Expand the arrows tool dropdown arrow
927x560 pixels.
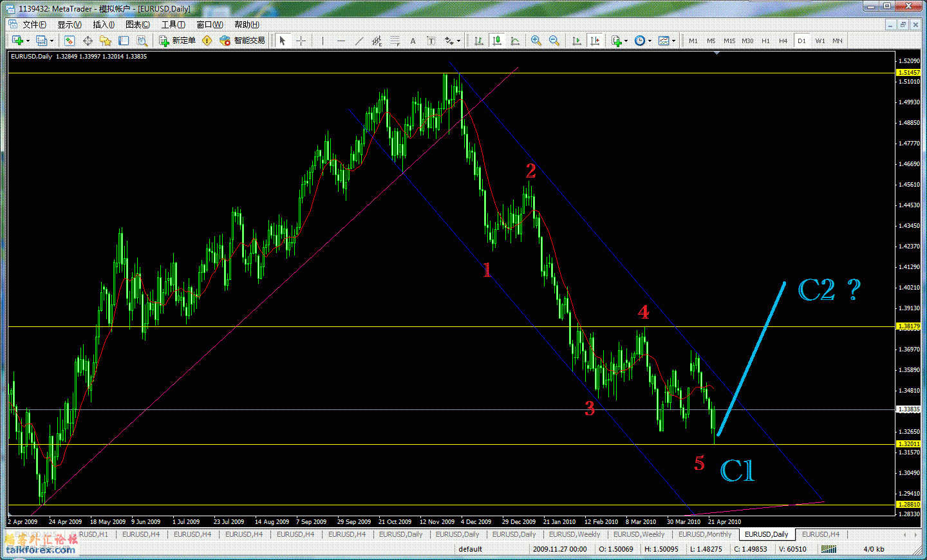pyautogui.click(x=458, y=41)
